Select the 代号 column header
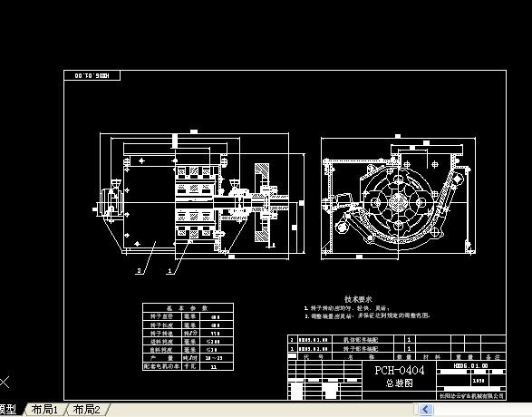This screenshot has width=532, height=417. [314, 357]
